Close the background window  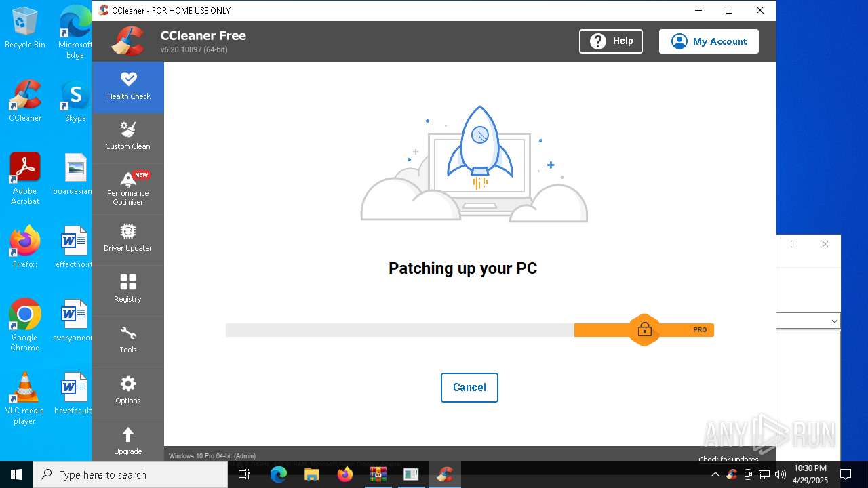[x=825, y=244]
